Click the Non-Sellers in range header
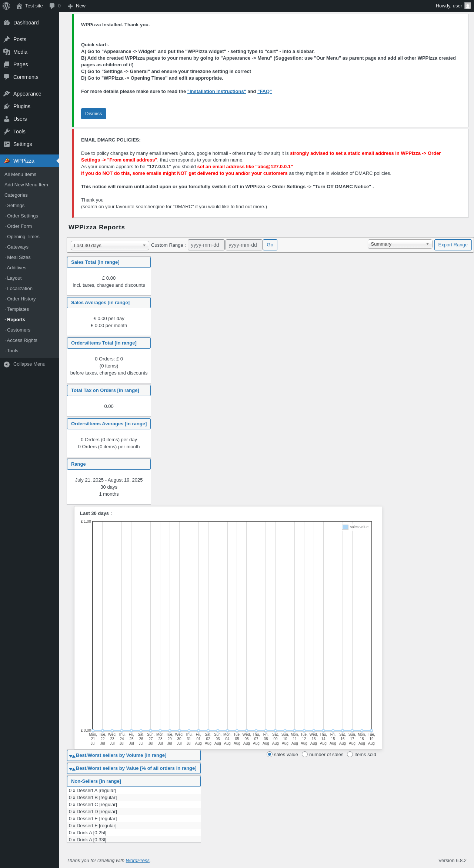This screenshot has height=868, width=474. click(x=134, y=781)
